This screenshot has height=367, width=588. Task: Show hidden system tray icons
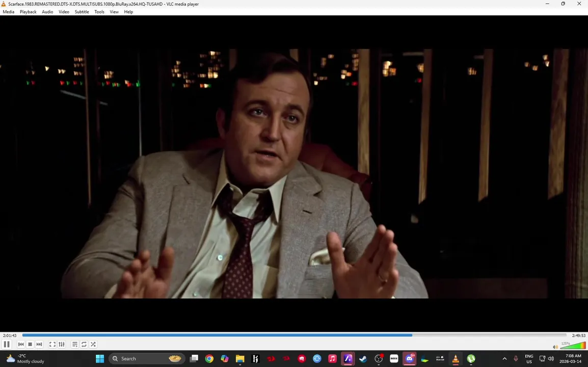point(504,359)
